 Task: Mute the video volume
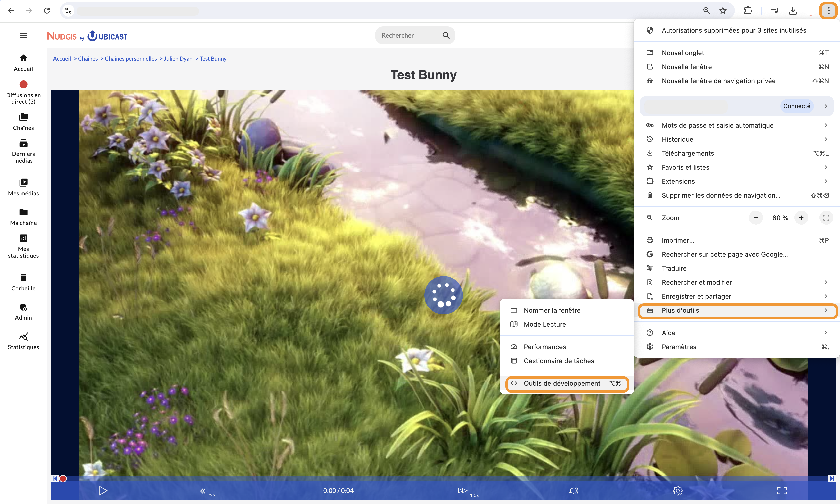(573, 491)
